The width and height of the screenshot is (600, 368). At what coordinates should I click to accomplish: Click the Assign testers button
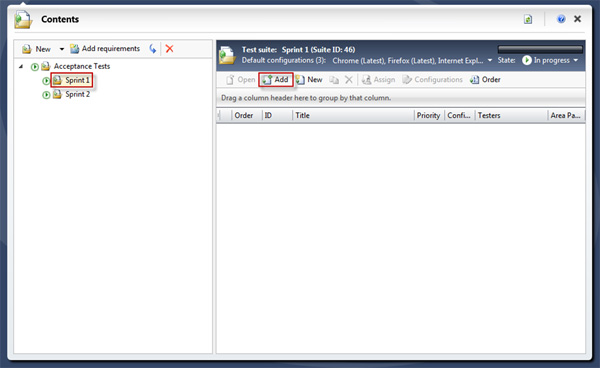378,80
